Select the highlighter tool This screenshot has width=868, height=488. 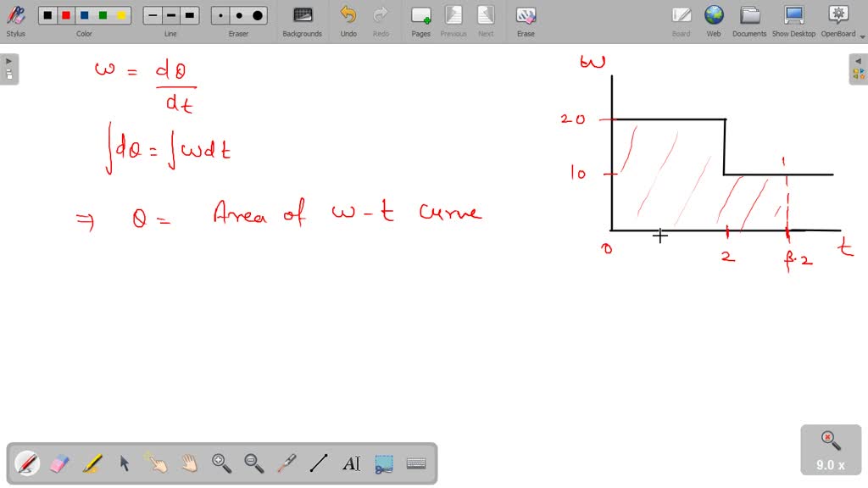point(92,463)
